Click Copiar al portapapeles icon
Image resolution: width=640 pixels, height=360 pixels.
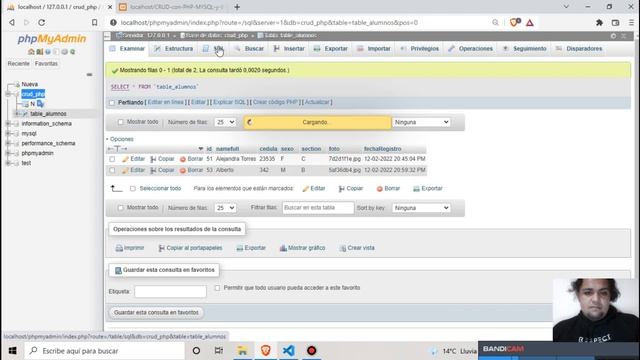tap(162, 248)
